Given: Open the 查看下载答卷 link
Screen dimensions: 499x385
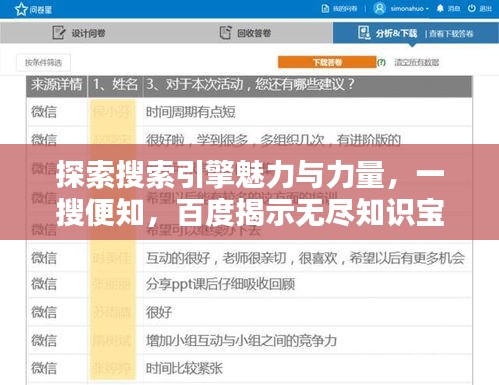Looking at the screenshot, I should tap(451, 34).
